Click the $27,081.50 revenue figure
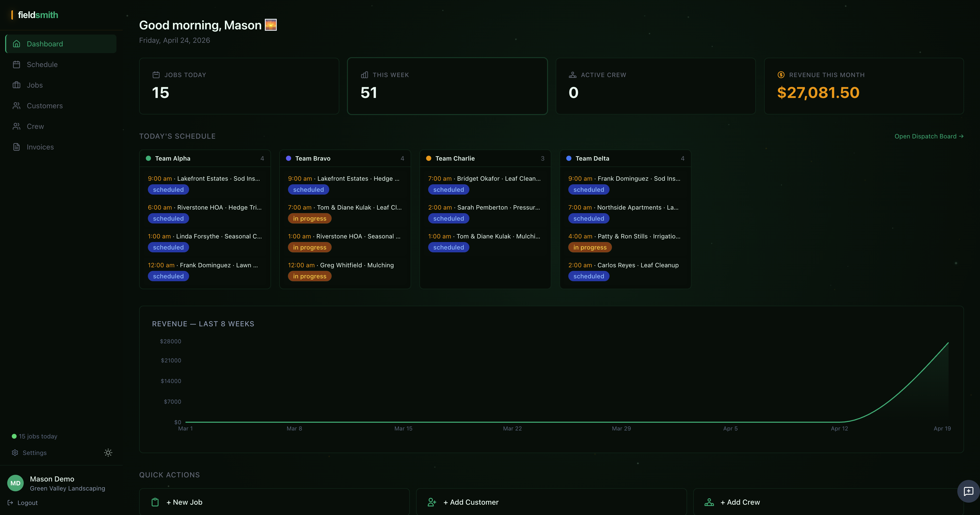Viewport: 980px width, 515px height. [x=818, y=93]
